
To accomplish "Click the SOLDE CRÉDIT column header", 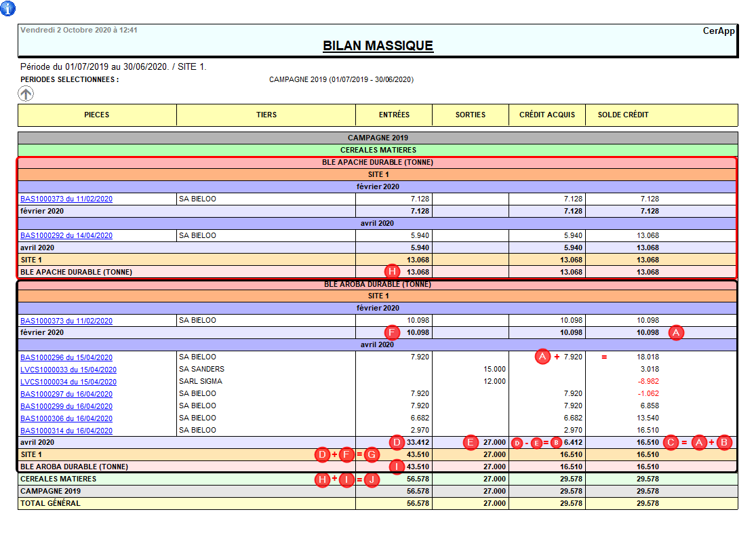I will tap(623, 115).
